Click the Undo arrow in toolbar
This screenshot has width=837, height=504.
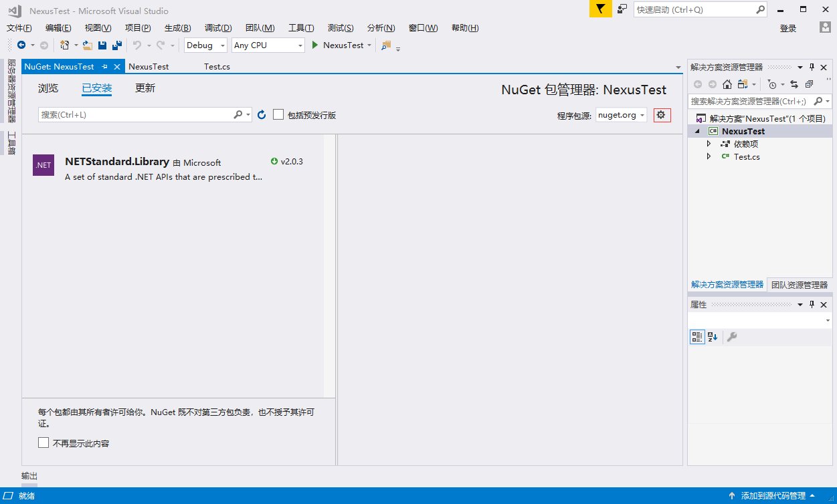coord(136,45)
